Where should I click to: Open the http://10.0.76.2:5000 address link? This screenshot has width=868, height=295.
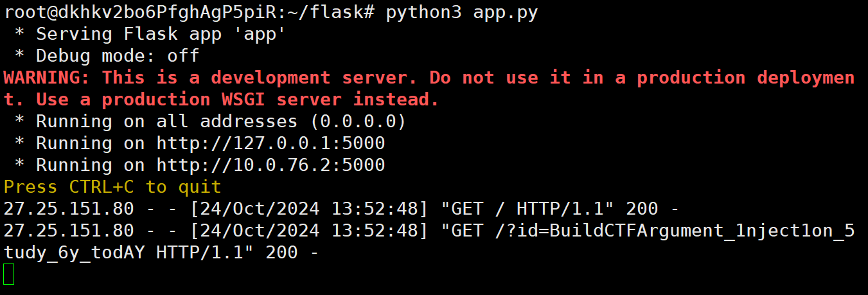[x=270, y=165]
